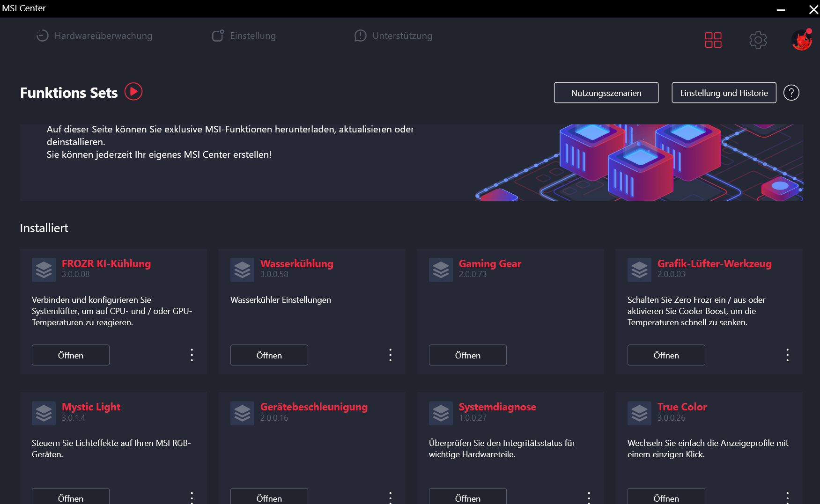Expand Wasserkühlung three-dot menu
This screenshot has width=820, height=504.
point(391,355)
